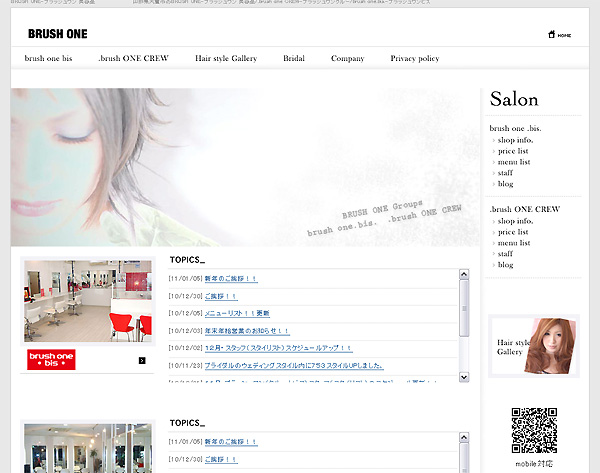The height and width of the screenshot is (473, 600).
Task: Click the first topics scrollbar thumb
Action: [x=464, y=308]
